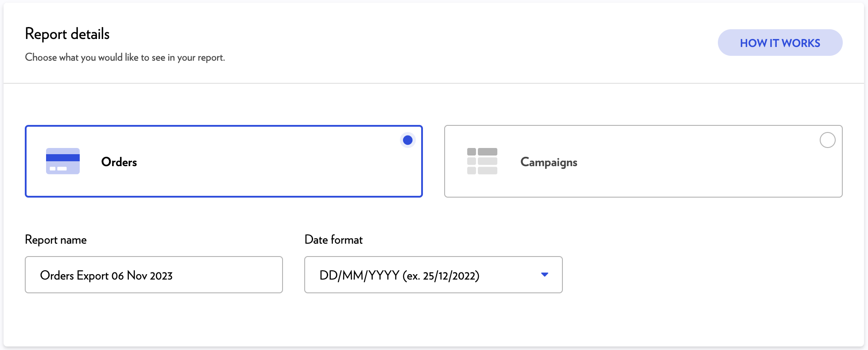Click the blue stripe on Orders icon
Image resolution: width=868 pixels, height=350 pixels.
click(x=63, y=157)
